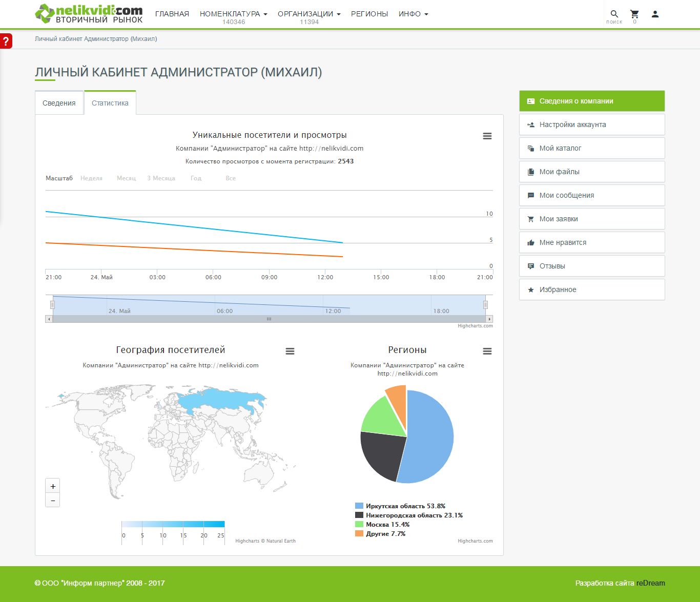700x602 pixels.
Task: Click the nelikvidi.com logo
Action: pyautogui.click(x=89, y=14)
